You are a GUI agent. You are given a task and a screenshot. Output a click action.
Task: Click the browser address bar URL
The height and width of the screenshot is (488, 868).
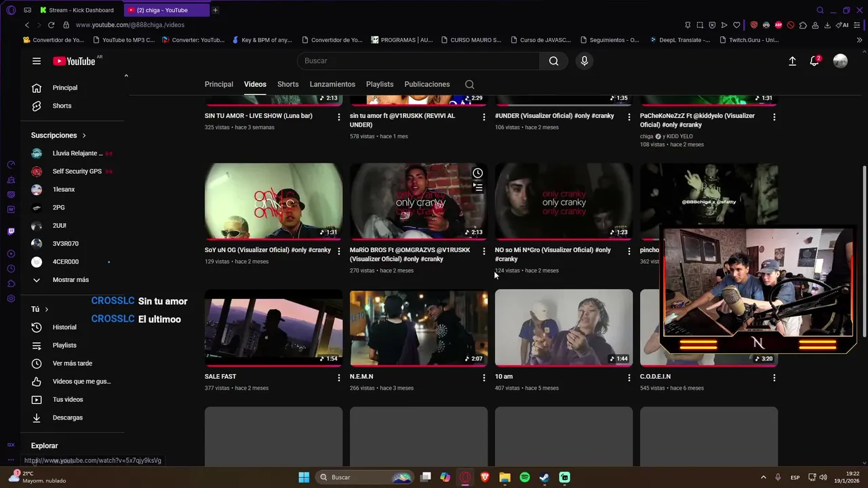tap(130, 25)
